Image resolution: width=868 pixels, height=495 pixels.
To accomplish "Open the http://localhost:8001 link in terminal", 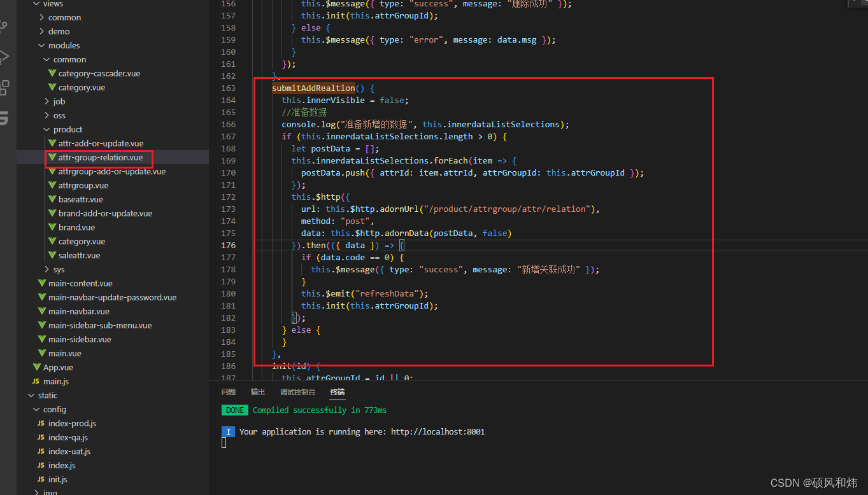I will point(438,432).
